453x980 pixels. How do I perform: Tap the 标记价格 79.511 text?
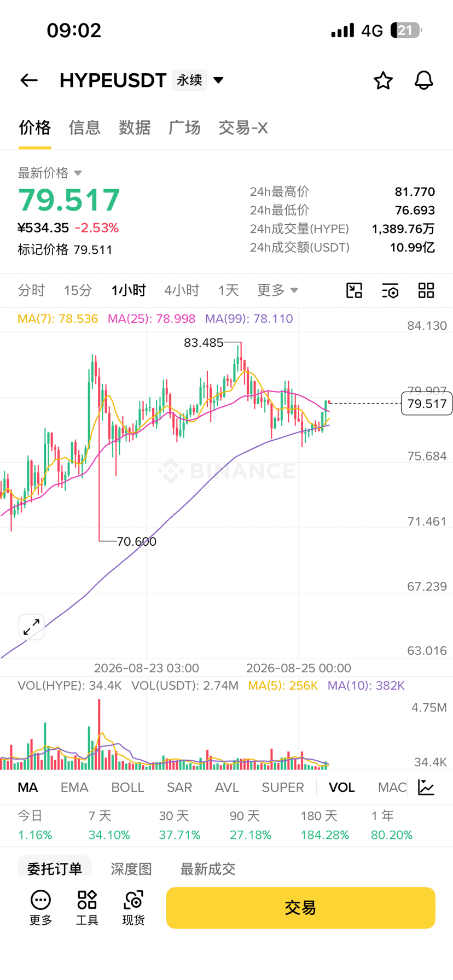click(x=65, y=250)
